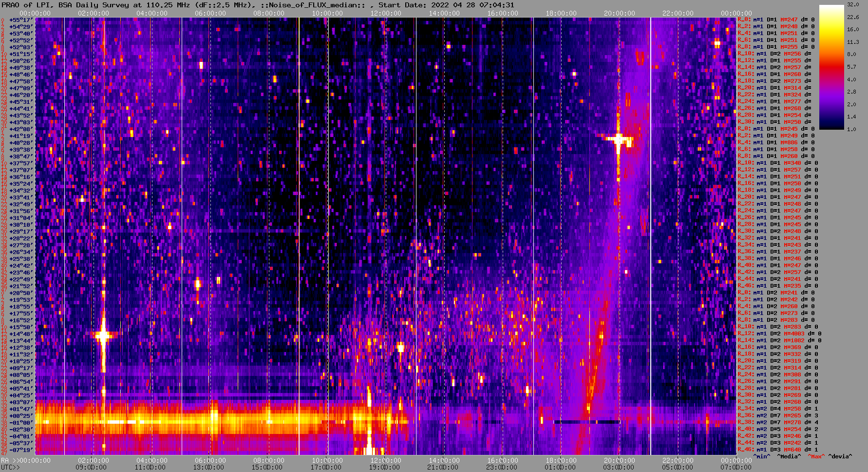868x472 pixels.
Task: Click the +20°50' declination label
Action: click(21, 293)
